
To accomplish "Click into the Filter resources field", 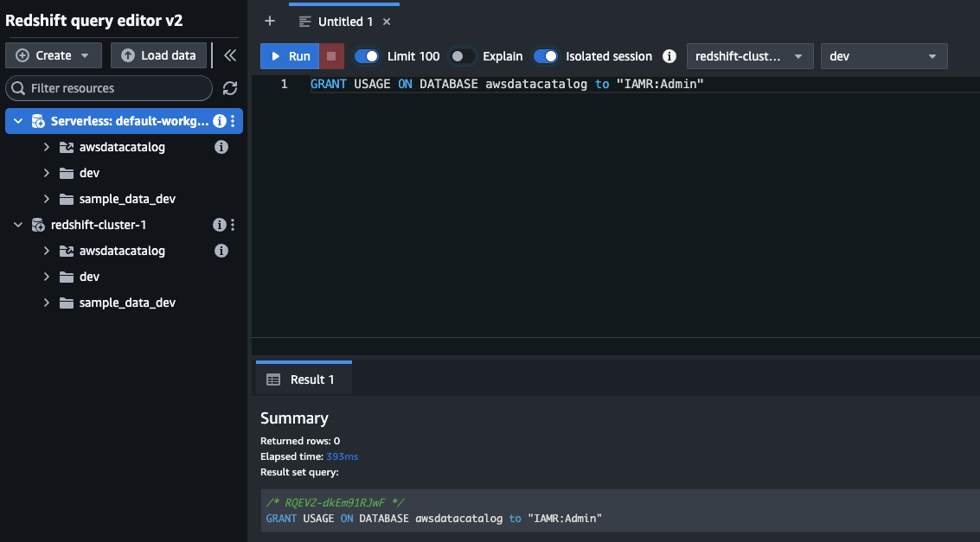I will [x=109, y=88].
